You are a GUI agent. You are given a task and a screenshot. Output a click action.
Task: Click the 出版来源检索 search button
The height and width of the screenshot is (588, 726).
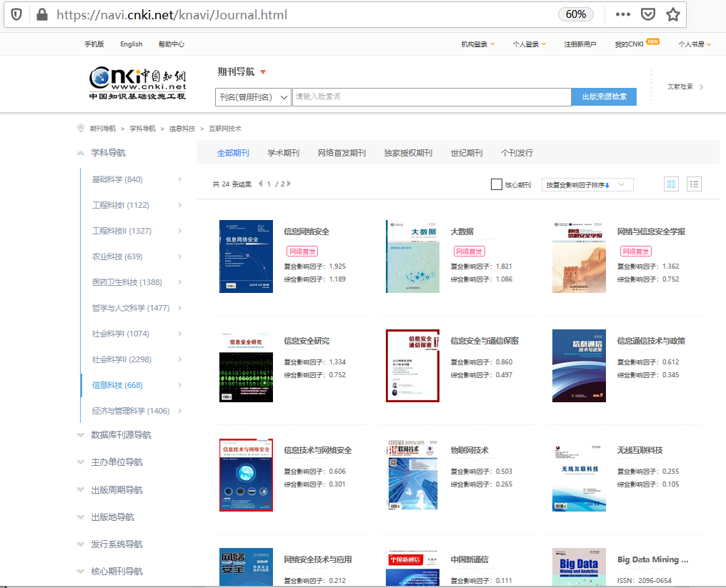[x=604, y=96]
